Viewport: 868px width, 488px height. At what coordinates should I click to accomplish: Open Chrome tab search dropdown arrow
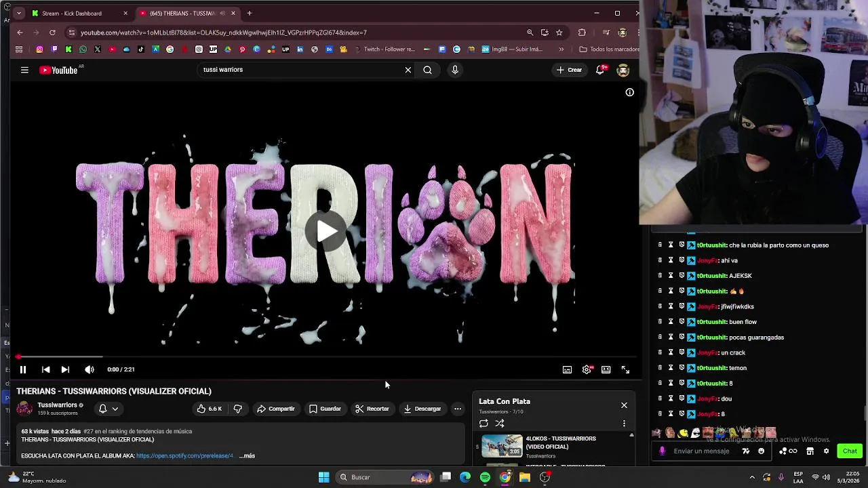point(18,13)
